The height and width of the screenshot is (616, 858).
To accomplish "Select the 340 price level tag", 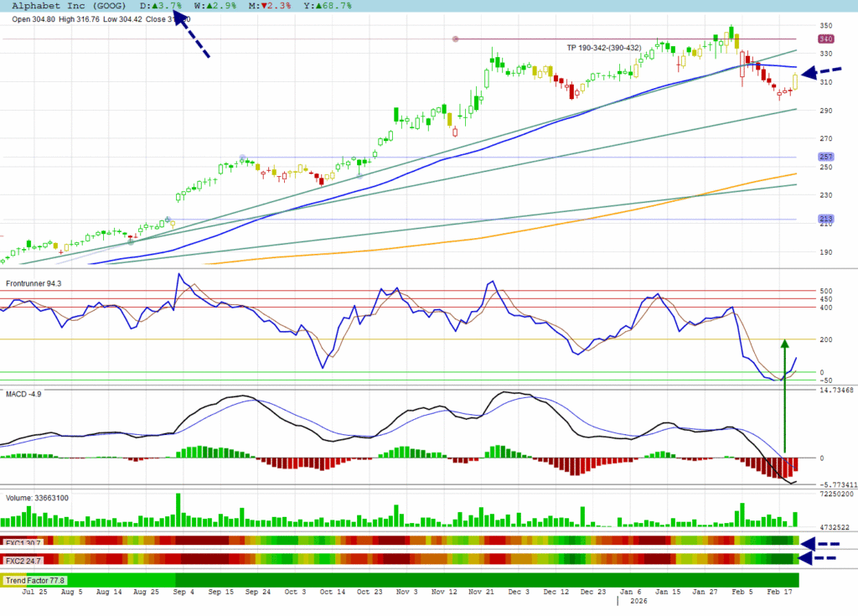I will point(825,39).
